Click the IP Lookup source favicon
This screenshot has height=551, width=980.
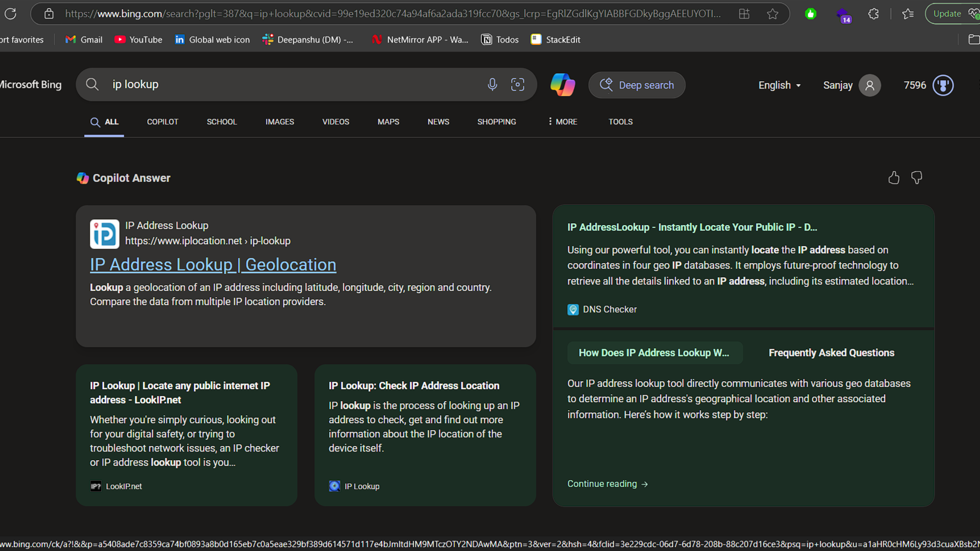[x=335, y=486]
